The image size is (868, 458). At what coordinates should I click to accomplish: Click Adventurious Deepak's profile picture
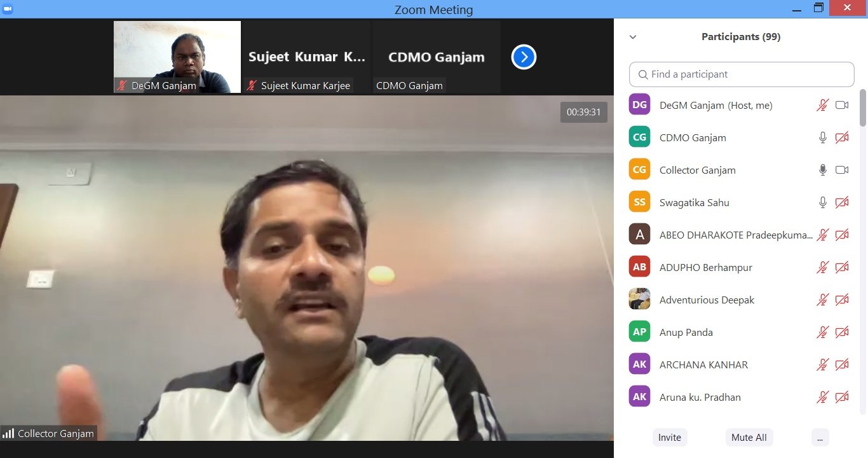[639, 300]
